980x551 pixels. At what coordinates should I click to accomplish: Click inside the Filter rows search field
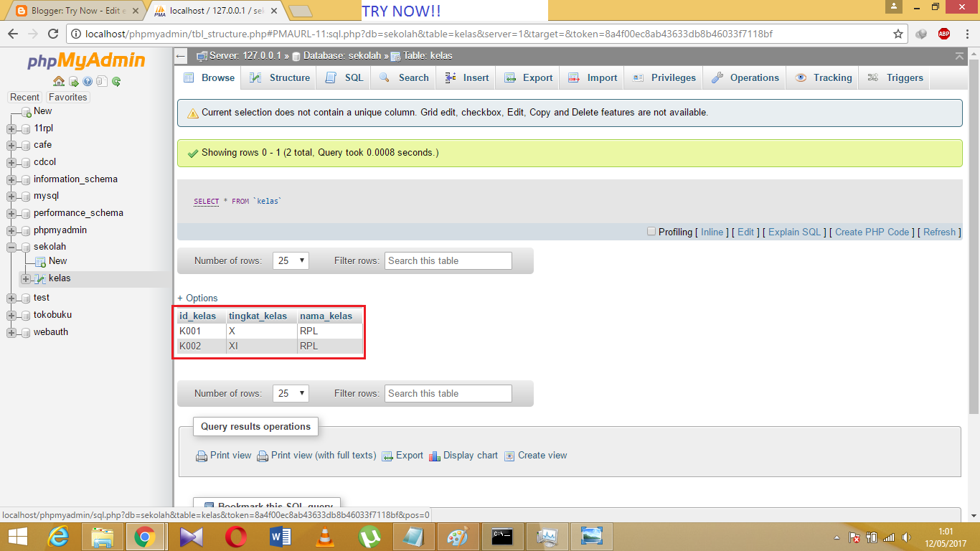tap(448, 260)
